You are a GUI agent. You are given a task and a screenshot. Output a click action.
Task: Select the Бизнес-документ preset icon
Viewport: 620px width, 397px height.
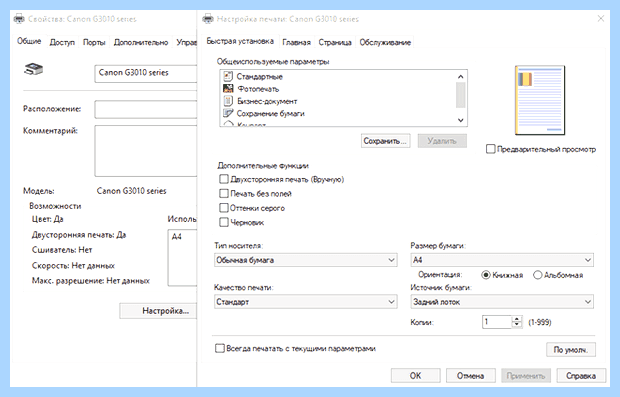point(228,101)
